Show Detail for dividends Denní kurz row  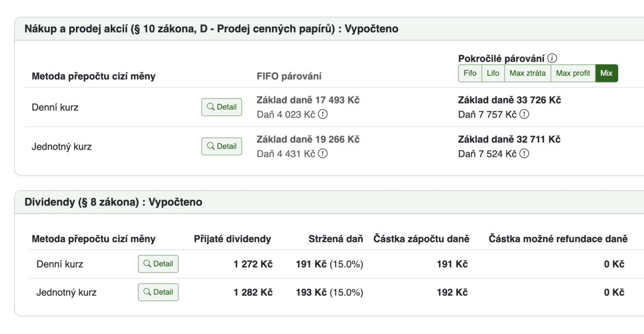158,264
